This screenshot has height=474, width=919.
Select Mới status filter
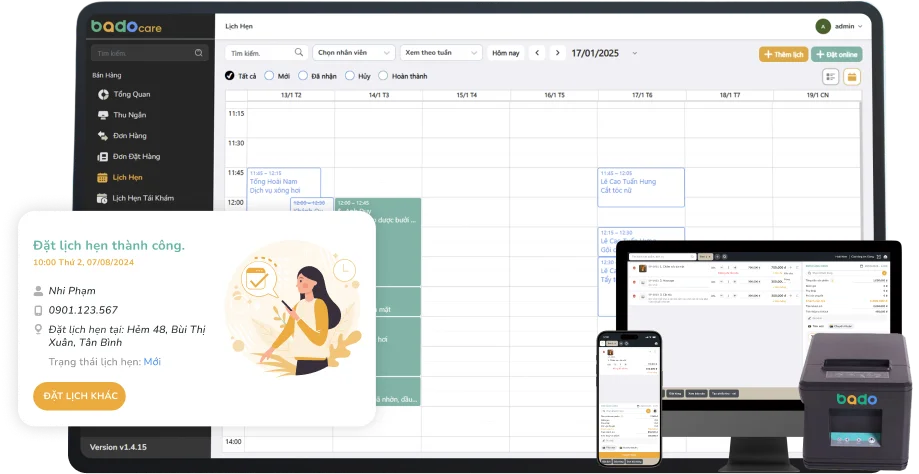click(x=269, y=76)
